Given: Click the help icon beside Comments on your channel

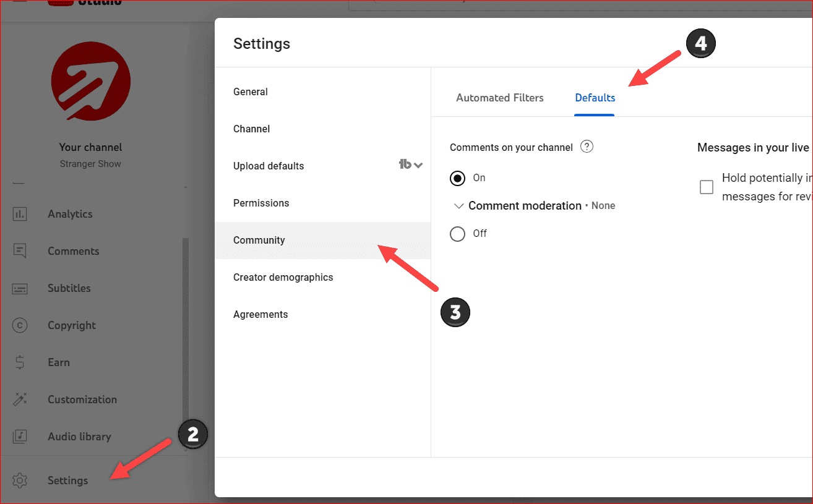Looking at the screenshot, I should [587, 147].
